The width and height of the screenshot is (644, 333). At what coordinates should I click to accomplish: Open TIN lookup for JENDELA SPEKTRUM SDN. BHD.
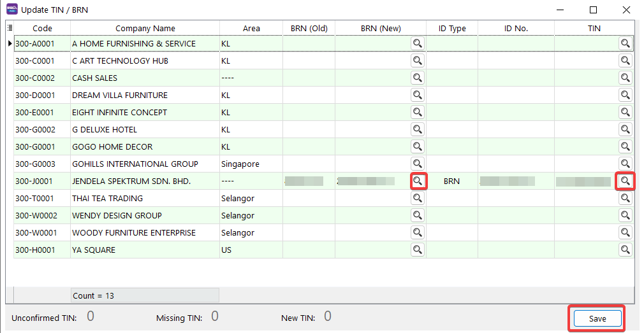tap(626, 181)
